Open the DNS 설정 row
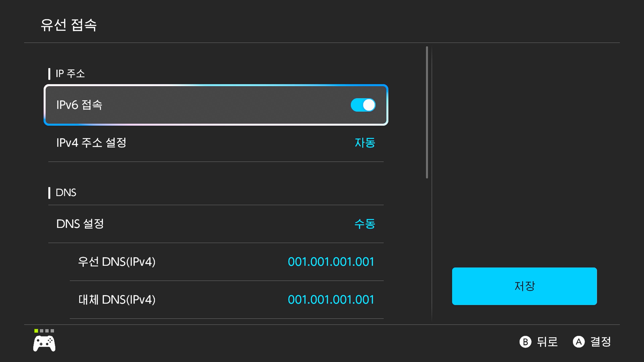The width and height of the screenshot is (644, 362). coord(80,224)
